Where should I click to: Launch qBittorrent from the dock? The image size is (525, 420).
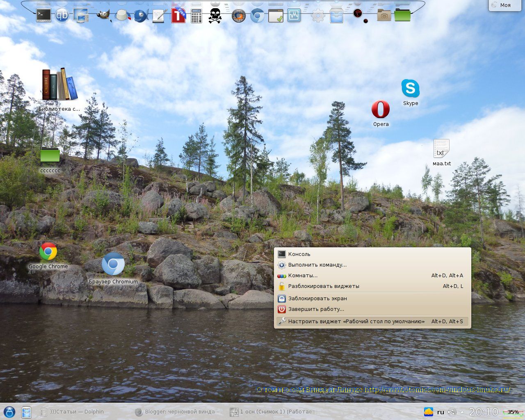coord(62,16)
